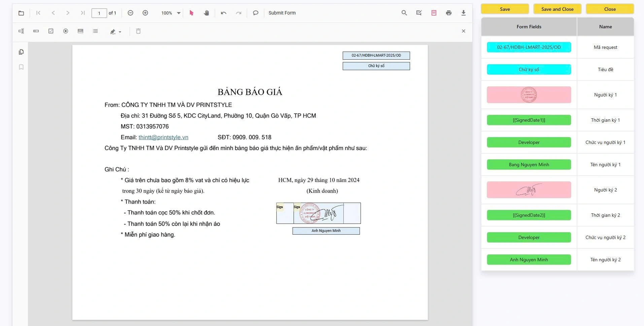Click the Thời gian ký 1 name cell
644x326 pixels.
point(605,120)
